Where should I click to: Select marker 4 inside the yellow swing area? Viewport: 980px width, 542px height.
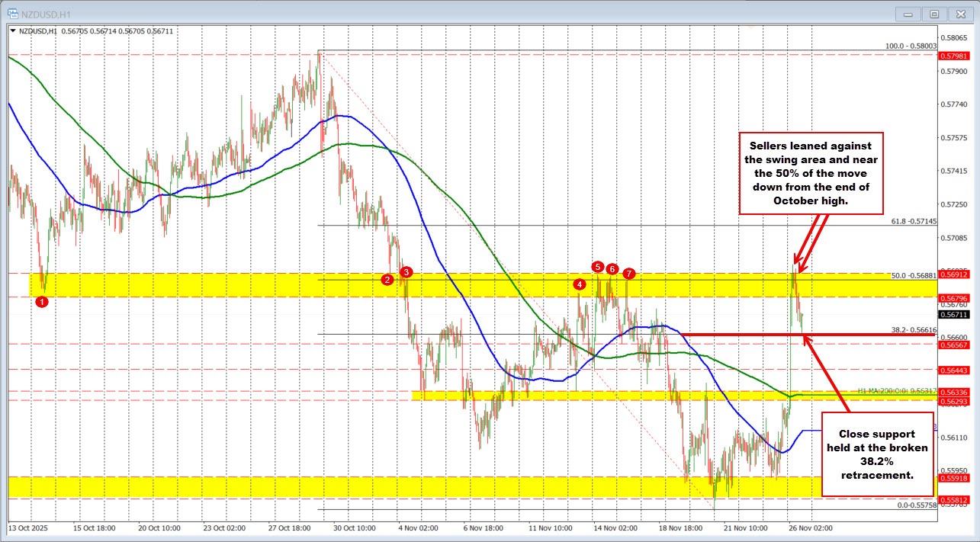(x=579, y=284)
